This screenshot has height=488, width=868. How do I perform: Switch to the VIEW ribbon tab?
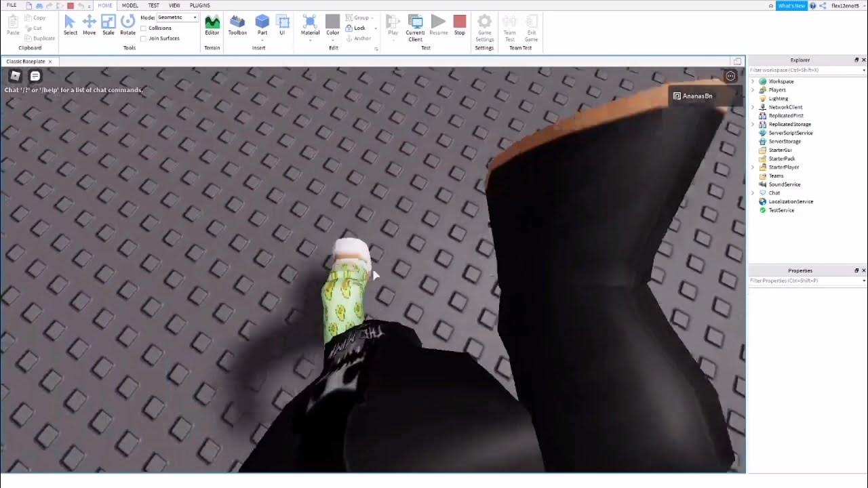pyautogui.click(x=174, y=5)
